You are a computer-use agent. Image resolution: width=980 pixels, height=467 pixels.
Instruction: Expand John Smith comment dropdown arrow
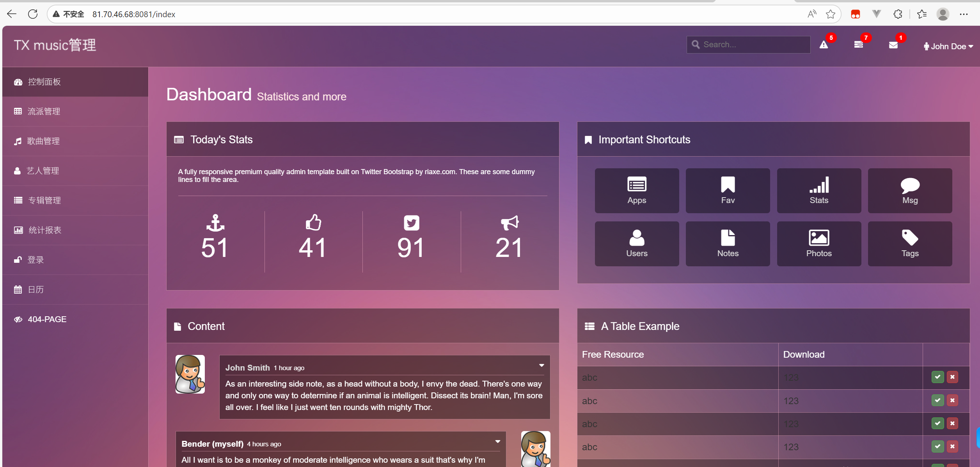point(541,365)
